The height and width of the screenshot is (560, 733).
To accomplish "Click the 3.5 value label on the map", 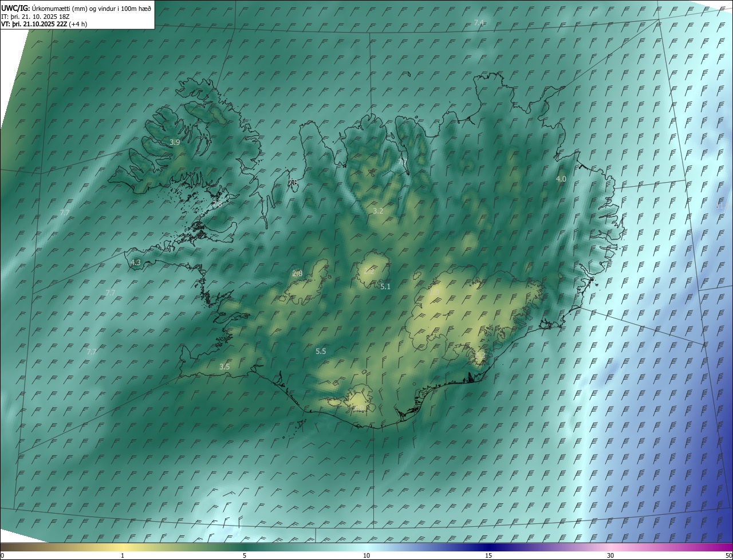I will (x=224, y=366).
